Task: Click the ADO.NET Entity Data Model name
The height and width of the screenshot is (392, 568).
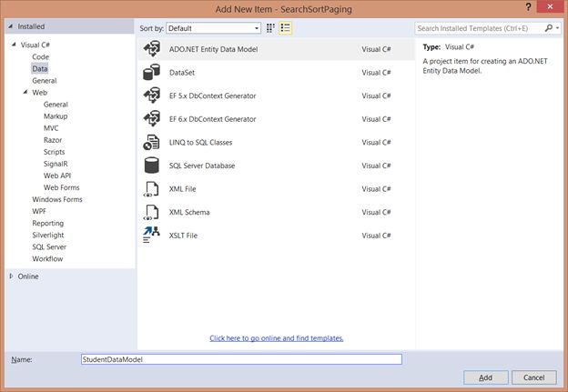Action: (x=213, y=49)
